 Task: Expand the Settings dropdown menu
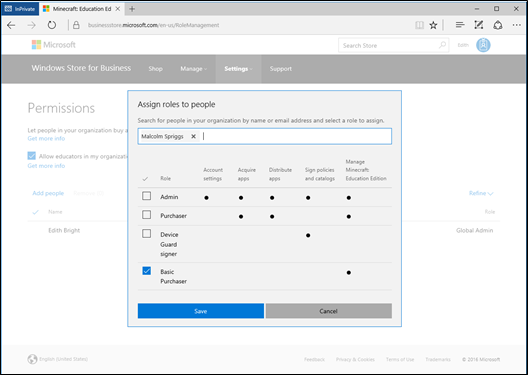[238, 69]
